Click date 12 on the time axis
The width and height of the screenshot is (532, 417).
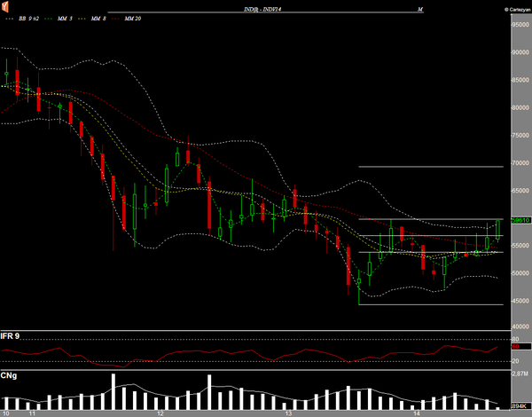160,413
